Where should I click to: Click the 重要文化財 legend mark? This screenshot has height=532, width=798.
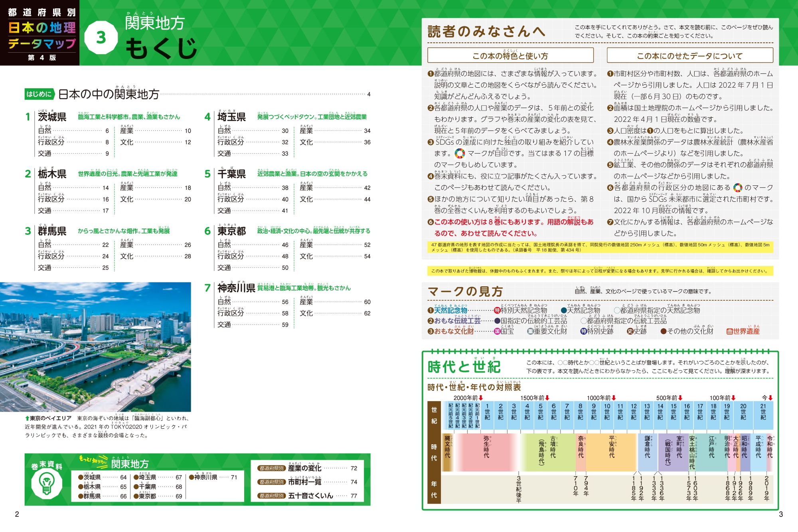click(530, 331)
